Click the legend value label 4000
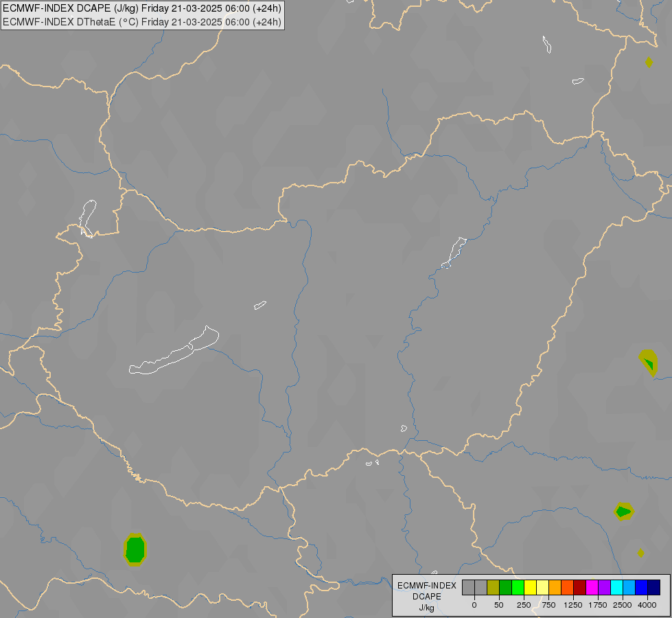Screen dimensions: 672x618 (647, 605)
